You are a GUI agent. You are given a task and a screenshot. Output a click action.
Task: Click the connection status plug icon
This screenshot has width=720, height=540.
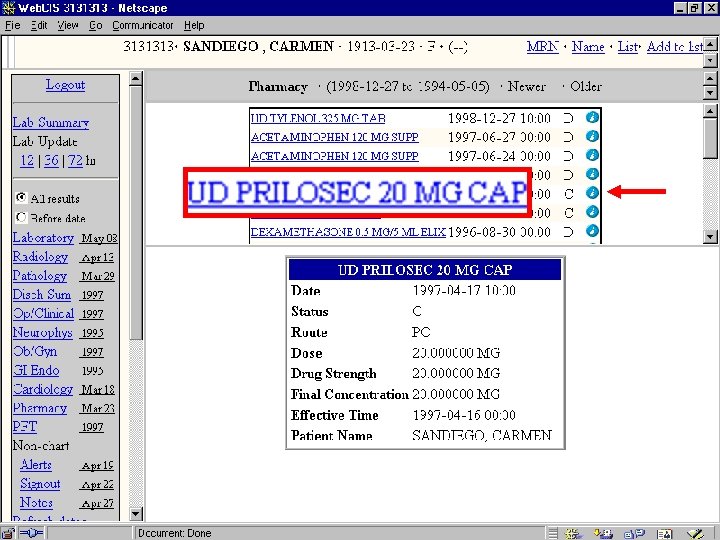(x=31, y=533)
